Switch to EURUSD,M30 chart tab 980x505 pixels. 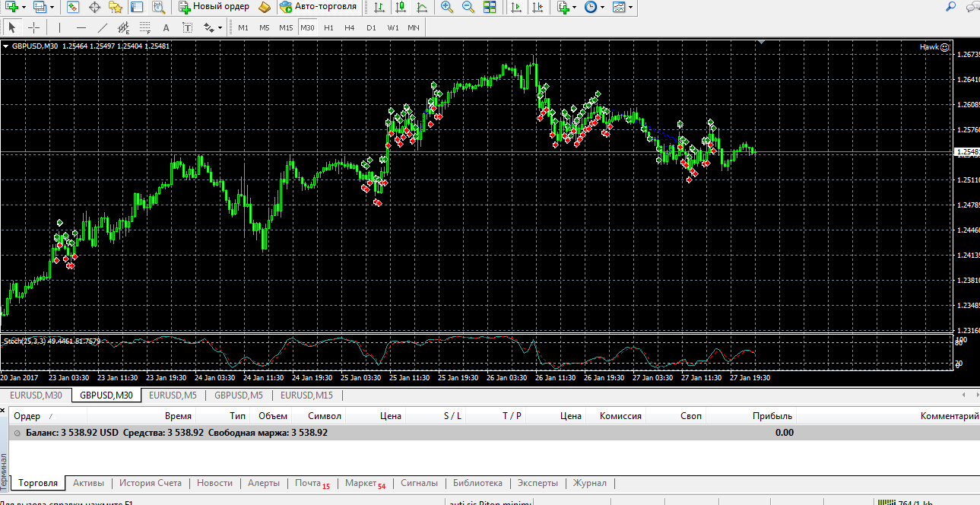click(x=36, y=395)
